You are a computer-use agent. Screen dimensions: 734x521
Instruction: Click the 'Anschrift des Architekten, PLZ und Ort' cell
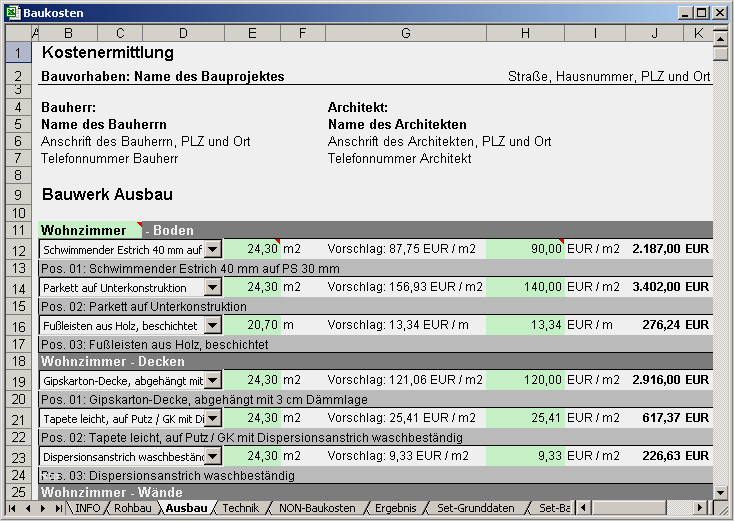coord(439,141)
